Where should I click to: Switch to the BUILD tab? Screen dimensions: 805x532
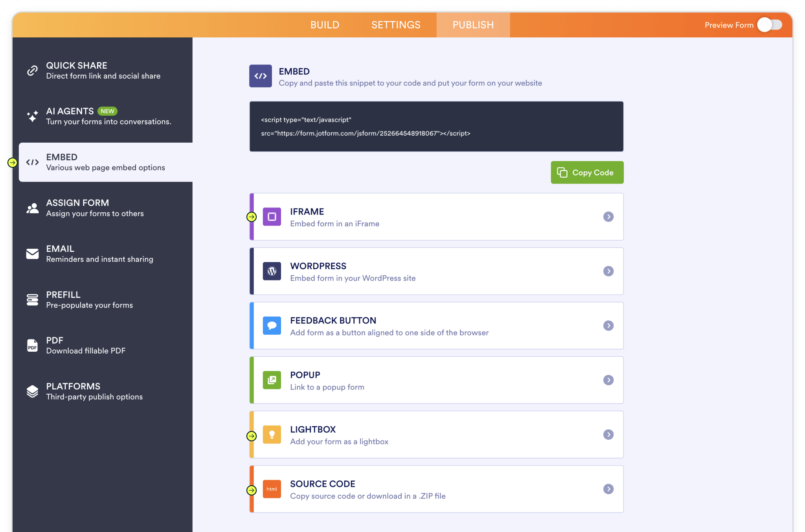[325, 25]
